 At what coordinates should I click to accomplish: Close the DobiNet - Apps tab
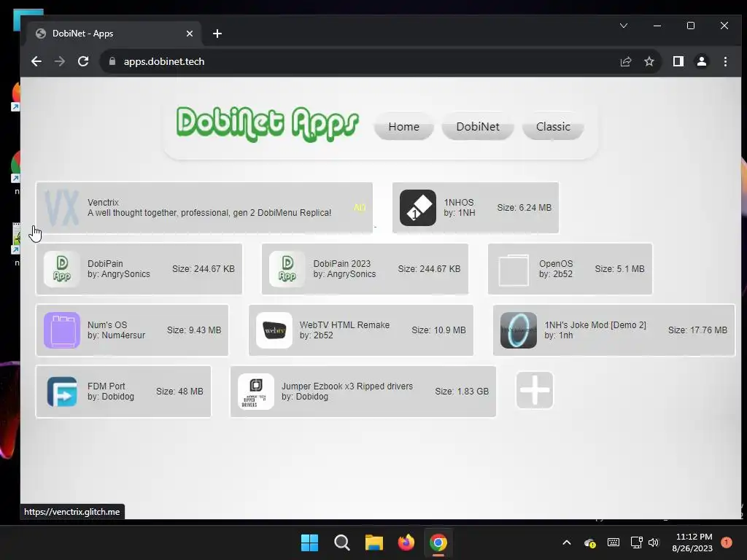click(x=190, y=34)
